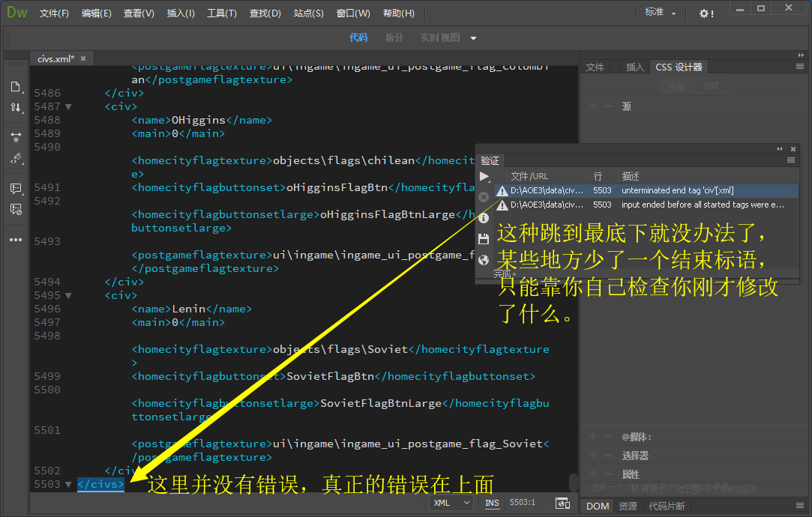Open CSS Designer panel options menu
The image size is (812, 517).
click(799, 67)
